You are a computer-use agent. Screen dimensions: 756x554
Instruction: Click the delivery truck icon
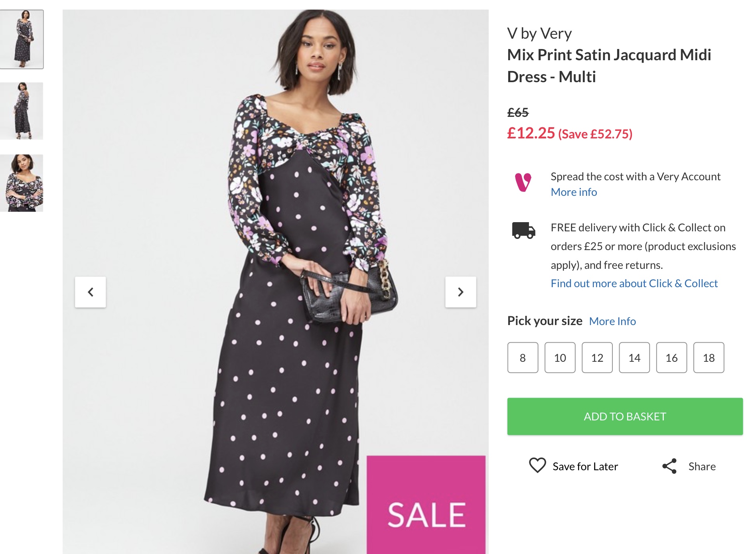tap(523, 230)
